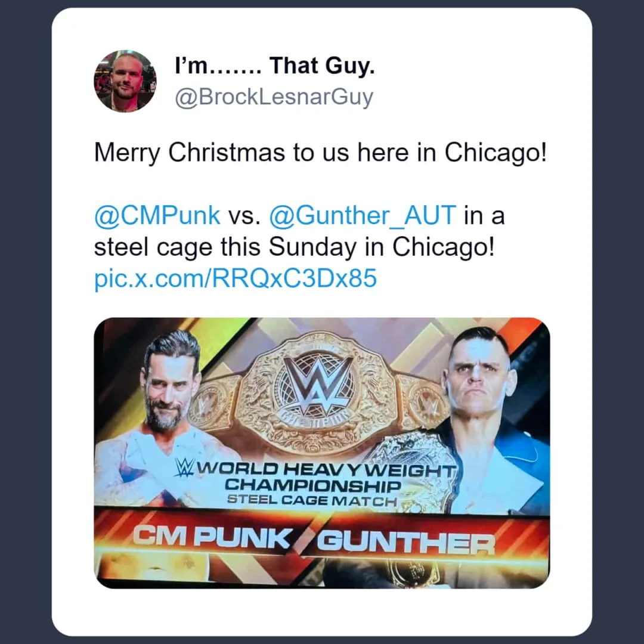Follow the @CMPunk mention link

pos(157,215)
